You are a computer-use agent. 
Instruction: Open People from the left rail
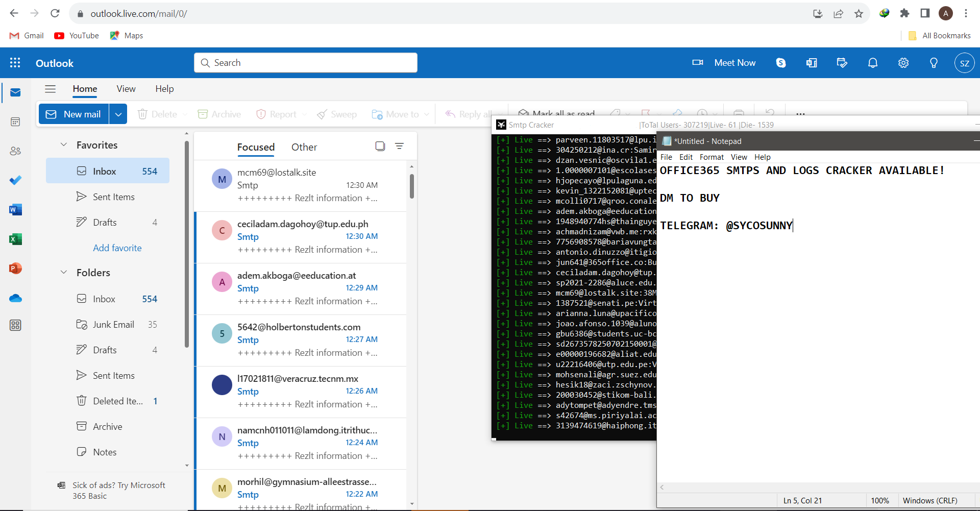click(x=15, y=151)
